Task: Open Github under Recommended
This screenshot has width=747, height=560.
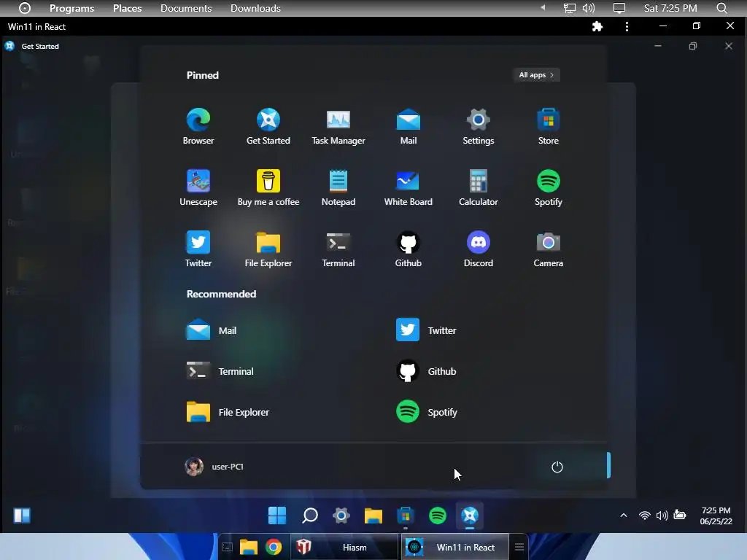Action: (426, 371)
